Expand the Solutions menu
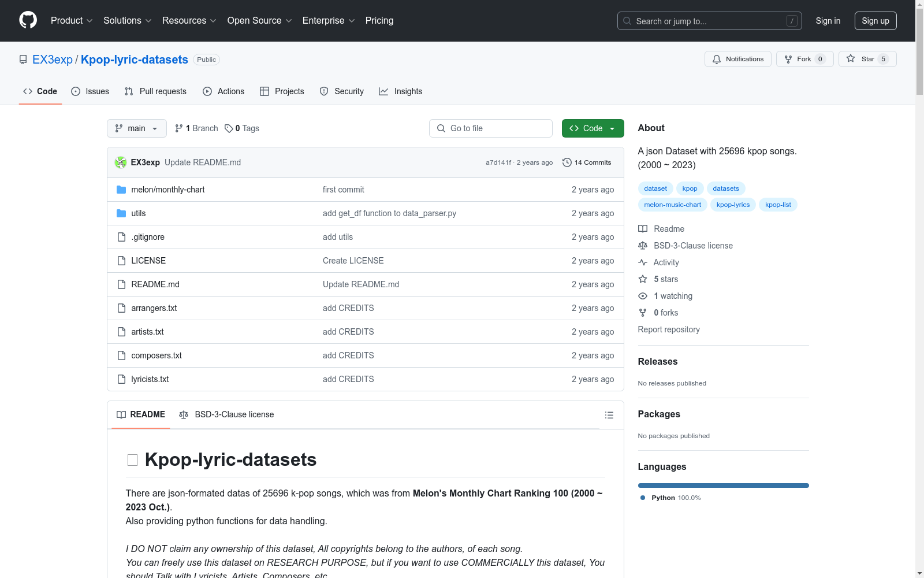Image resolution: width=924 pixels, height=578 pixels. click(x=128, y=20)
